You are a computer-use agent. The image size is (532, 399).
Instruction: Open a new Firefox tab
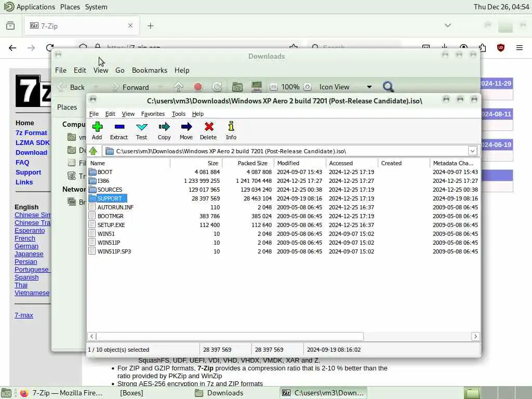pos(150,26)
